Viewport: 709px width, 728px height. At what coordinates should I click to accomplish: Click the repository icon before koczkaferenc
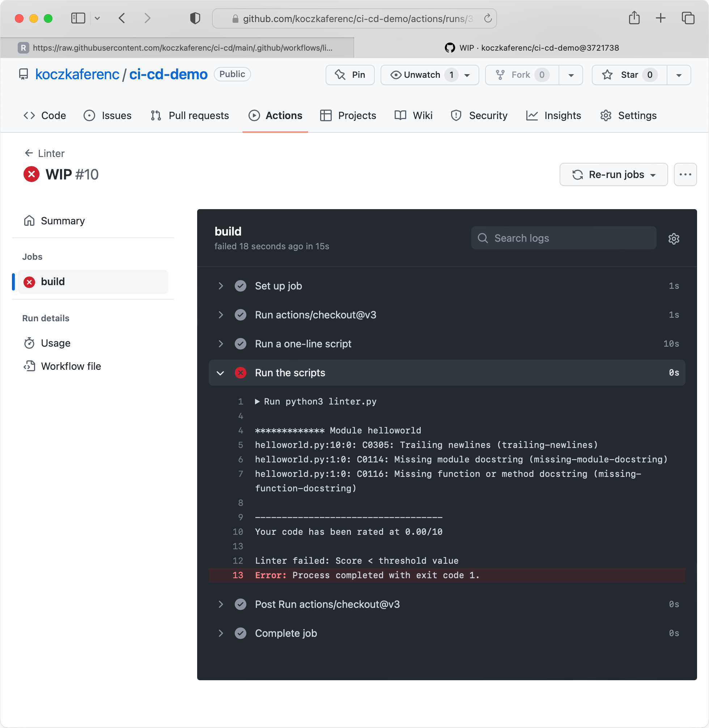[24, 75]
